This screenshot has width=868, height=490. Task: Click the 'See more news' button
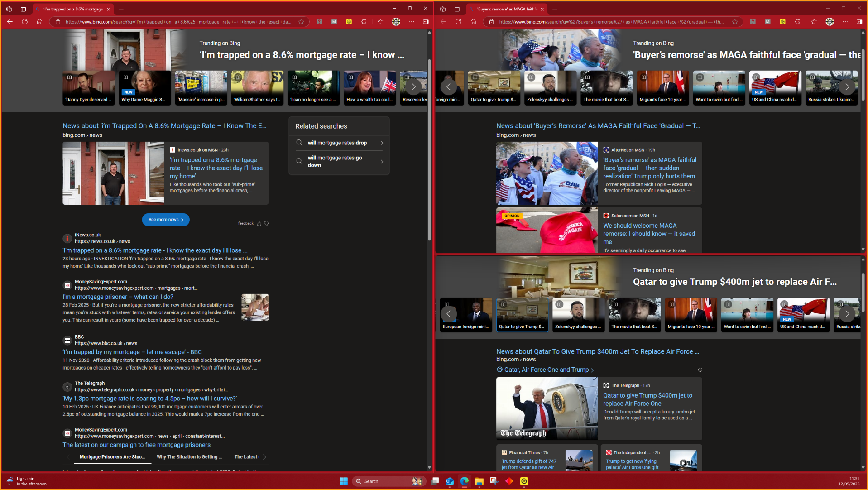166,220
